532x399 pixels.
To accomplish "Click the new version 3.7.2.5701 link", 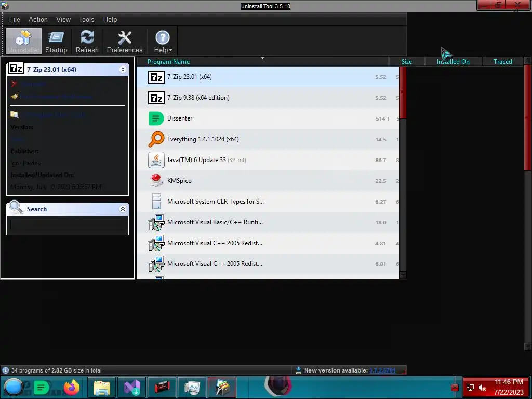I will click(x=382, y=370).
